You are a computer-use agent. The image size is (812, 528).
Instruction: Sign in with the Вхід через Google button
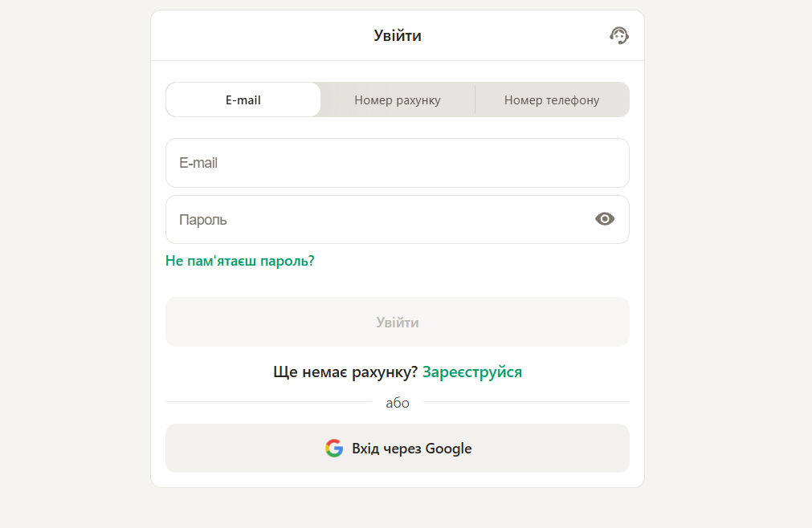click(411, 449)
